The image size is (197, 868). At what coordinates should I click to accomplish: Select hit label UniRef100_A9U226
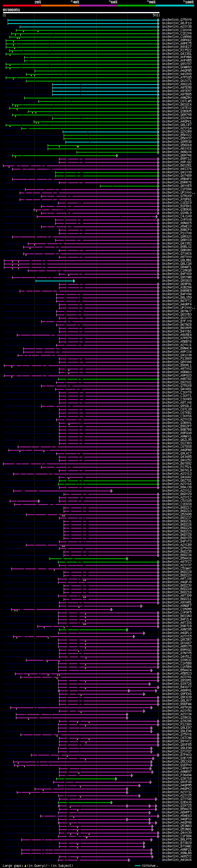pos(177,84)
